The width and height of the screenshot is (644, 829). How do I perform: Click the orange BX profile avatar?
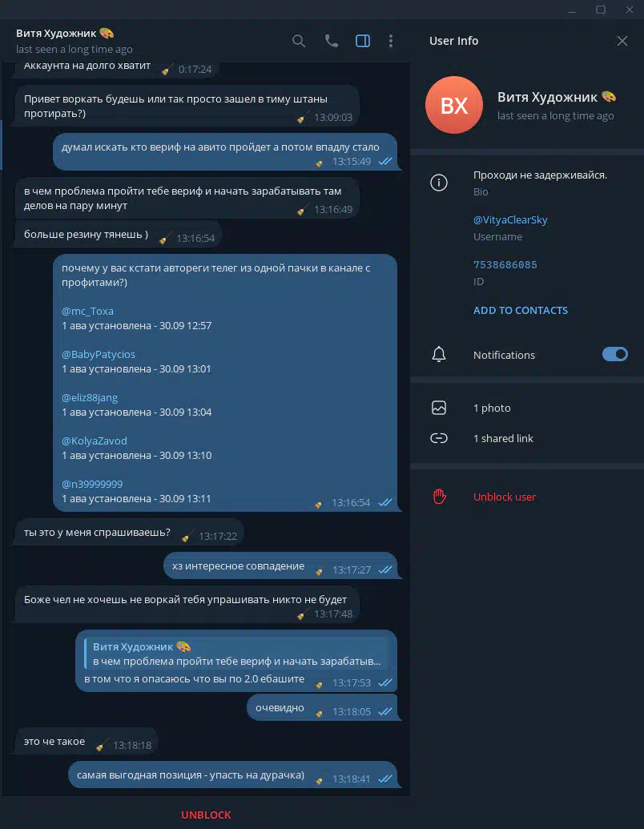[x=454, y=105]
